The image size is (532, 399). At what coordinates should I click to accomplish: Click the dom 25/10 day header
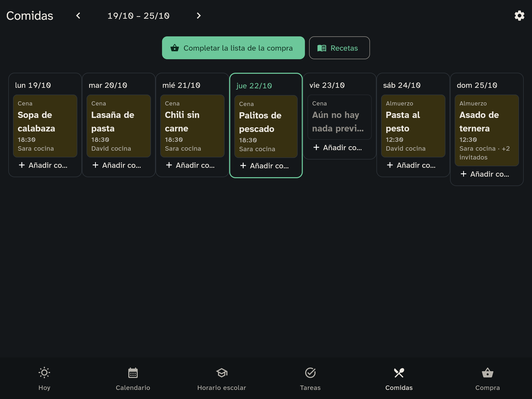pos(477,85)
